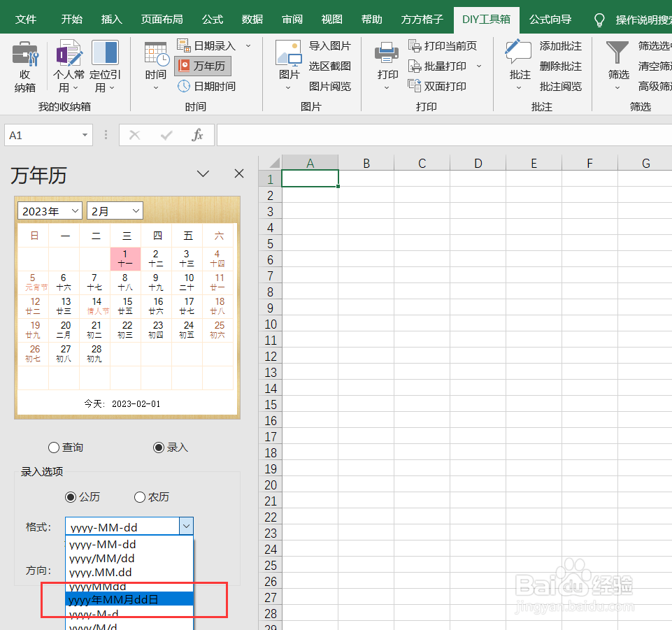The image size is (672, 630).
Task: Open the 文件 menu tab
Action: pyautogui.click(x=26, y=20)
